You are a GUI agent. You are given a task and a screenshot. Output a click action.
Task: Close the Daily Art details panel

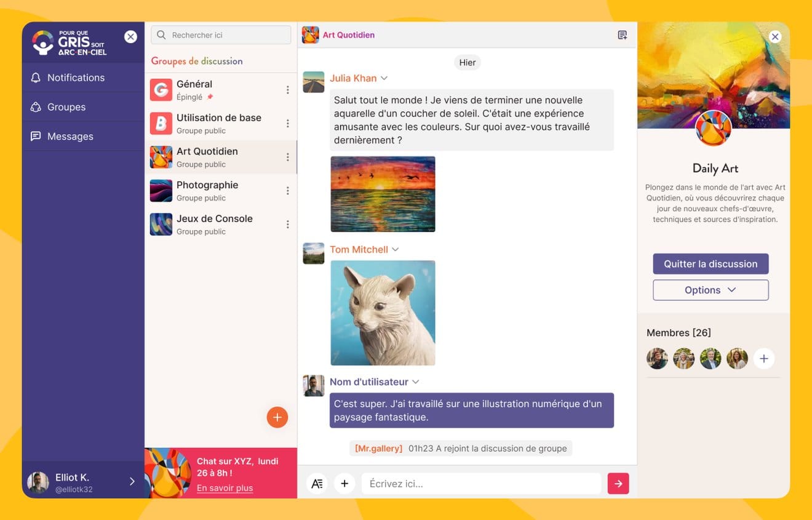[775, 37]
